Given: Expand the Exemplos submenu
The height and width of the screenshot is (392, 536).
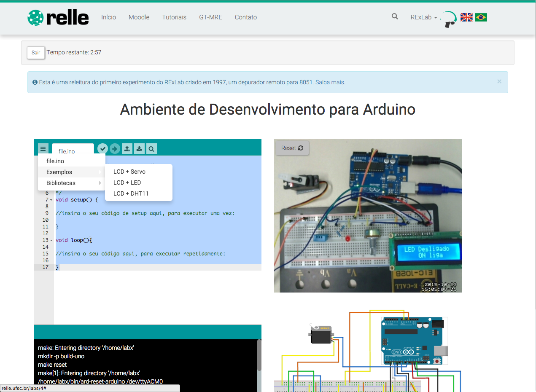Looking at the screenshot, I should coord(72,172).
